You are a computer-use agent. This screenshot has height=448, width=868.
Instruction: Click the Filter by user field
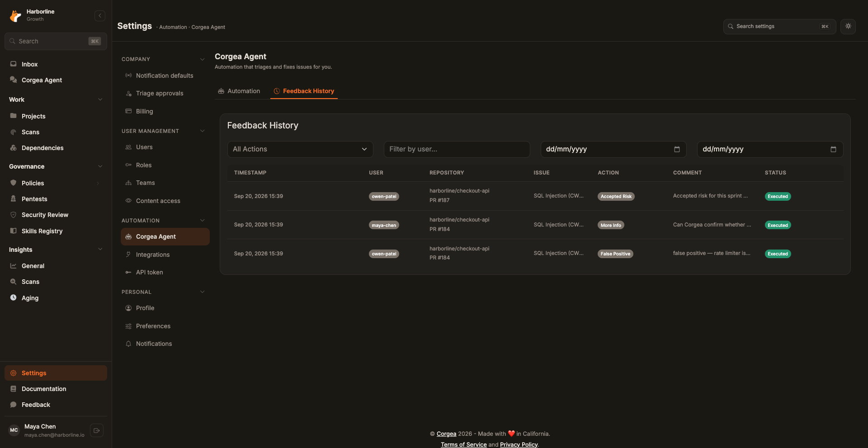tap(457, 149)
